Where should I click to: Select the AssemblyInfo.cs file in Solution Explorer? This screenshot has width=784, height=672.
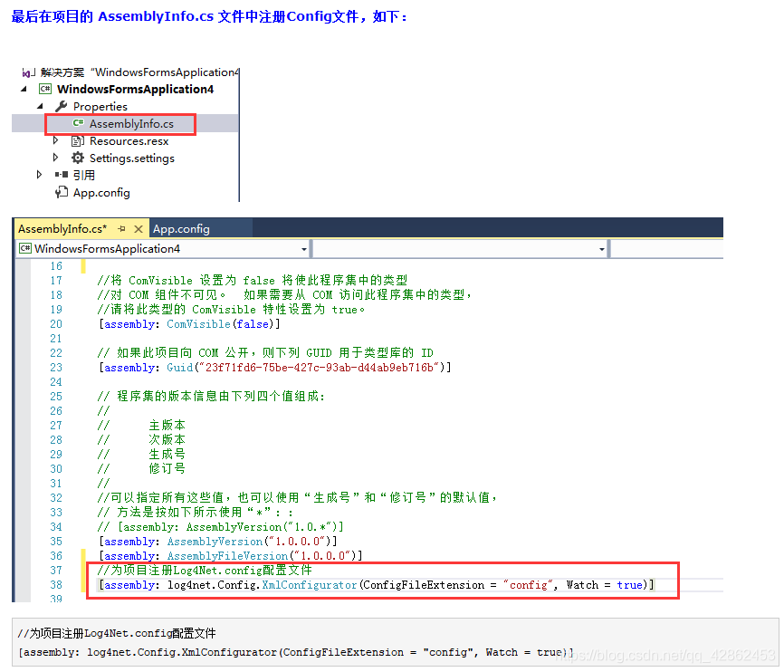[x=131, y=123]
